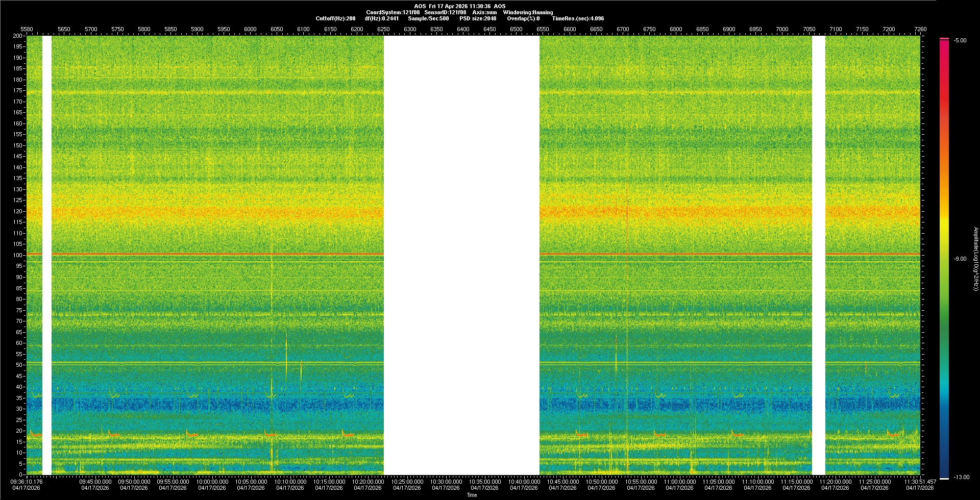Click the Cuttoff(Hz):200 header text

point(335,18)
